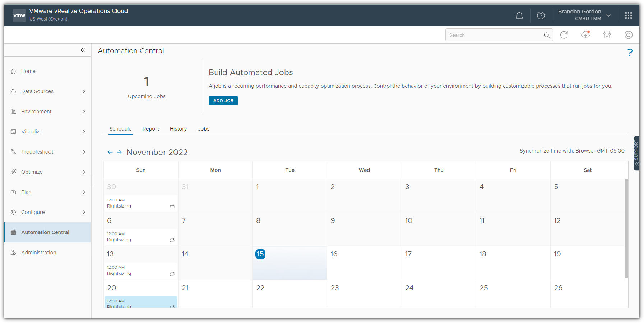
Task: Open the Brandon Gordon account dropdown
Action: click(584, 15)
